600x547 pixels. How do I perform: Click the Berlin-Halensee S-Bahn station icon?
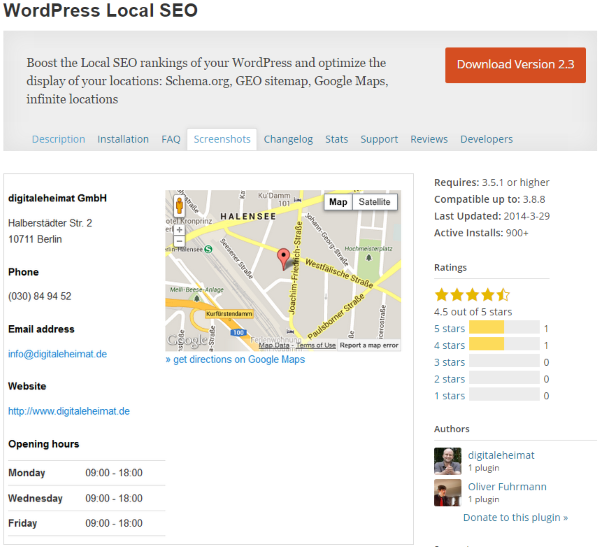pyautogui.click(x=208, y=249)
